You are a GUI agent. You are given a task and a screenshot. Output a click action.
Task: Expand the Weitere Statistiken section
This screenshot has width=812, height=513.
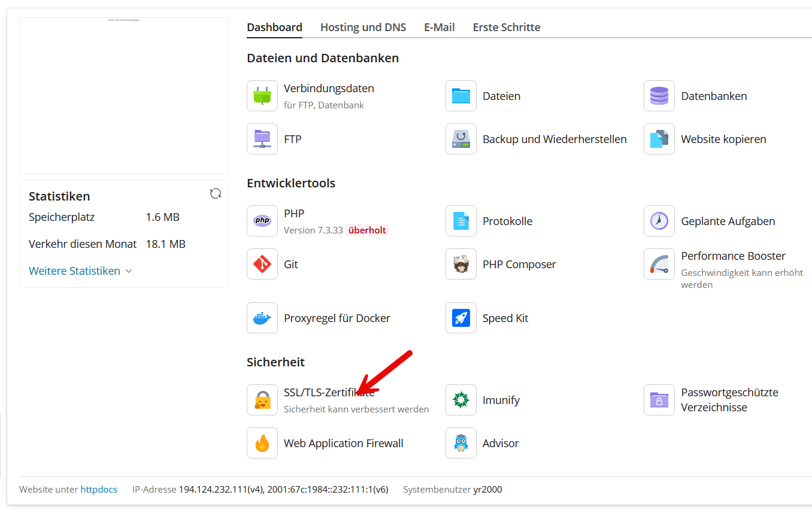(80, 271)
